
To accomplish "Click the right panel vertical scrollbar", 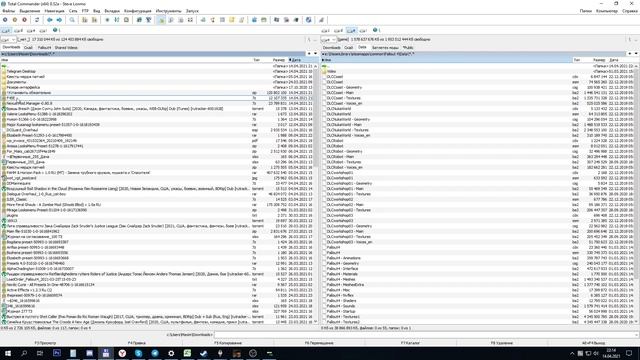I will point(637,193).
